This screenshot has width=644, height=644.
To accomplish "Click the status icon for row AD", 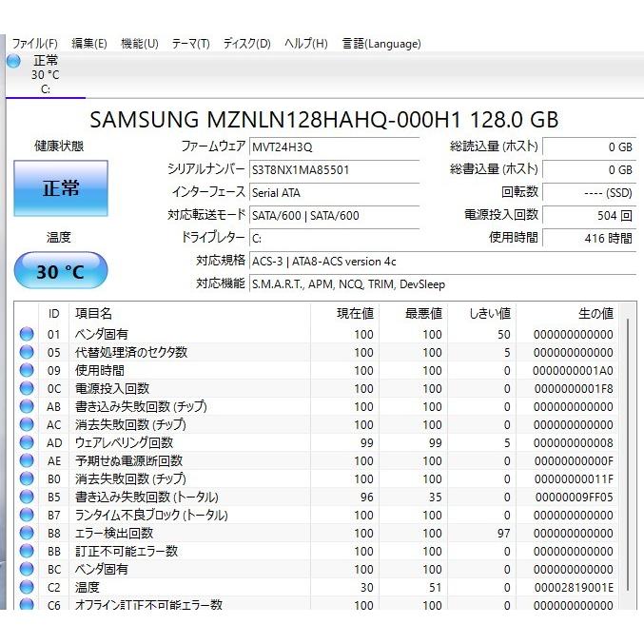I will tap(27, 442).
